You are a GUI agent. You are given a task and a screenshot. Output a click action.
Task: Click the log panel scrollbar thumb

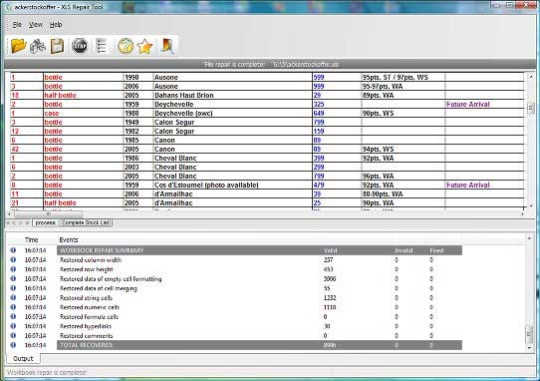(x=529, y=334)
